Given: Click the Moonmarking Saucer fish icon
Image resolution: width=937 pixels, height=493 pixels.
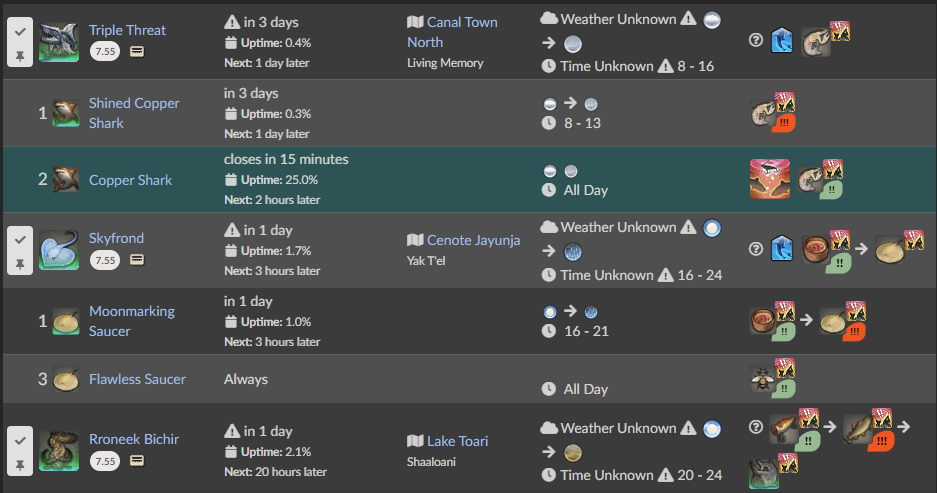Looking at the screenshot, I should point(66,321).
